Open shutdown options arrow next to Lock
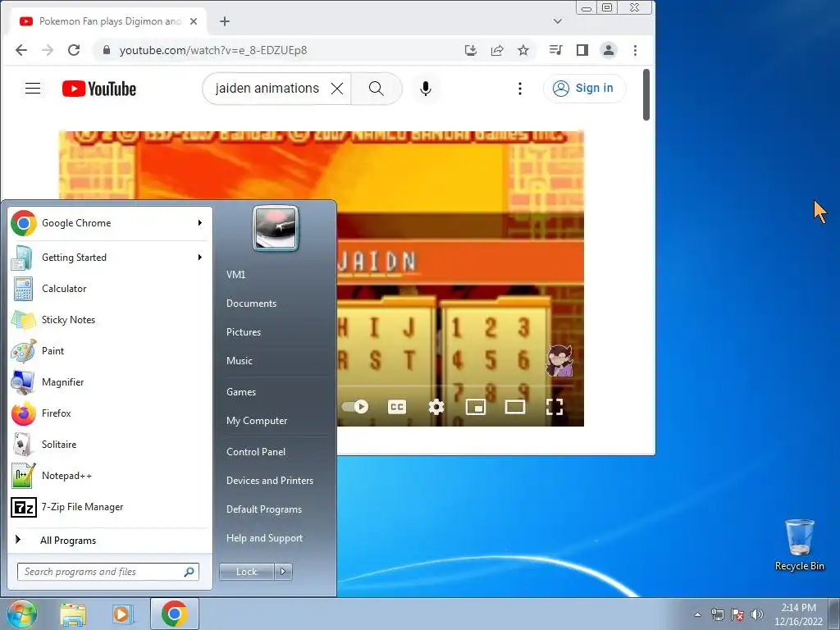This screenshot has width=840, height=630. pyautogui.click(x=283, y=572)
